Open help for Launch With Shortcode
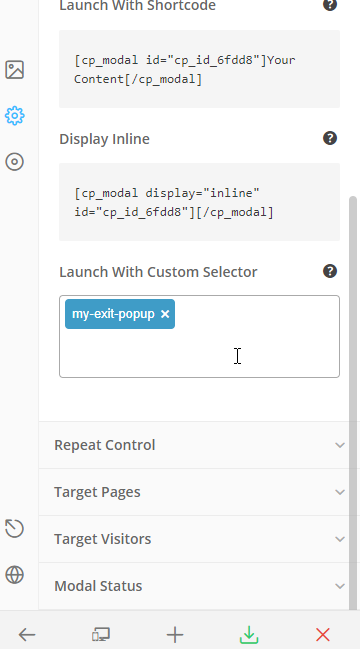The height and width of the screenshot is (649, 360). [x=330, y=5]
